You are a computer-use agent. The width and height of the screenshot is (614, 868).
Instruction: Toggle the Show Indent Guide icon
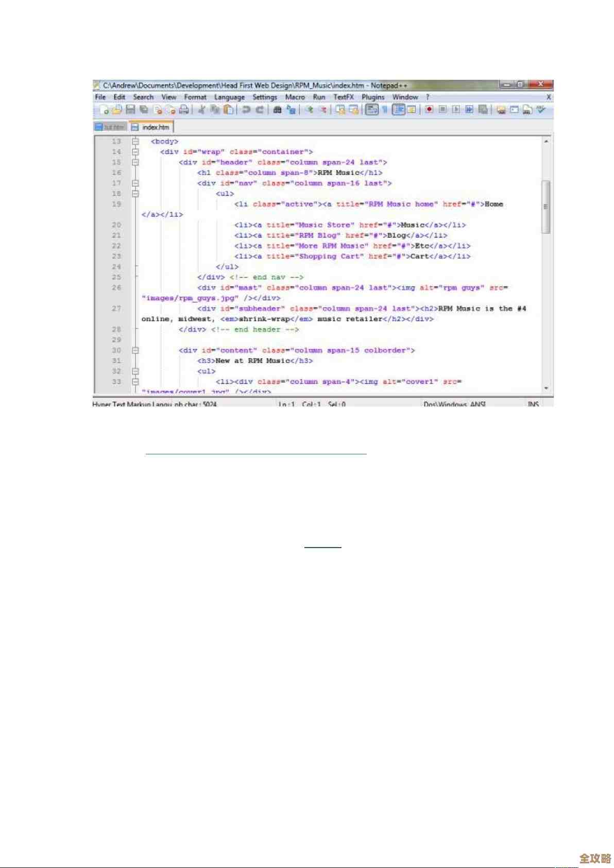click(x=398, y=110)
